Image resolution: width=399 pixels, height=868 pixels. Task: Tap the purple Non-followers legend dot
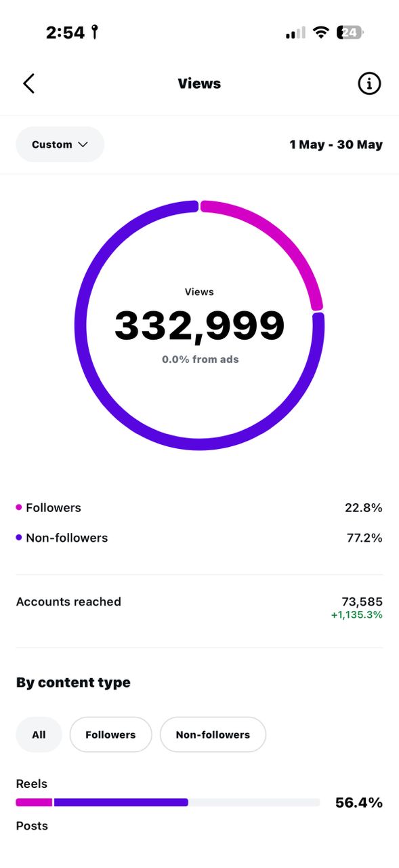pyautogui.click(x=19, y=538)
